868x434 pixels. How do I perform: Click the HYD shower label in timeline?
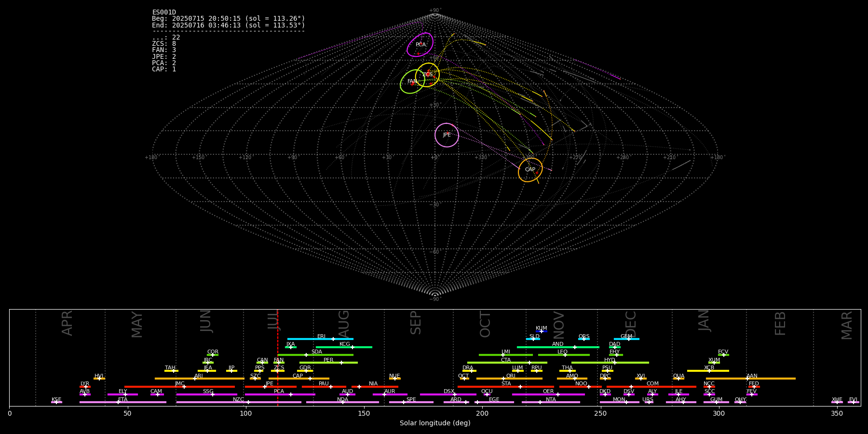[610, 360]
